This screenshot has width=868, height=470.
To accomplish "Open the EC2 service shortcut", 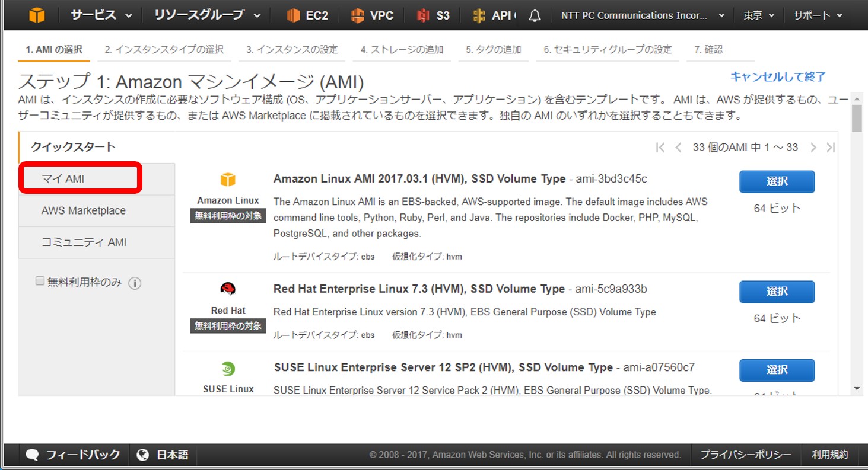I will pyautogui.click(x=307, y=15).
